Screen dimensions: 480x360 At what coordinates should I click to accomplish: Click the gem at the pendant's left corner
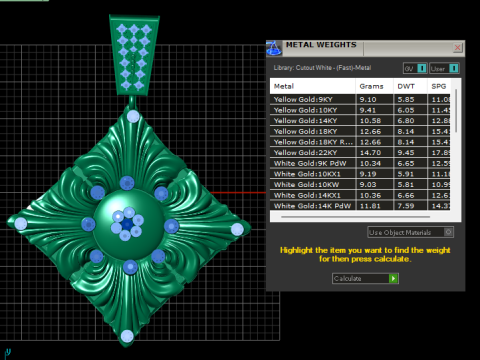coord(21,224)
